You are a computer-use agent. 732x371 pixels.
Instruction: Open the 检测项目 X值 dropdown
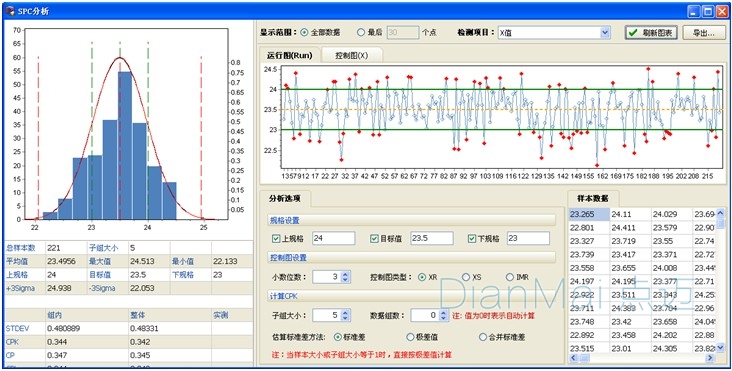(x=605, y=33)
